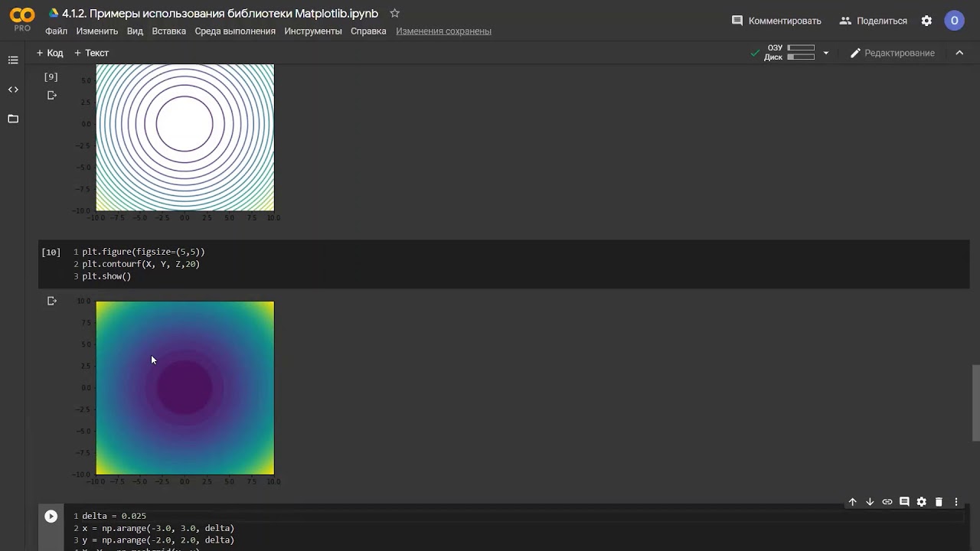Screen dimensions: 980x551
Task: Click the contour lines plot output
Action: click(185, 138)
